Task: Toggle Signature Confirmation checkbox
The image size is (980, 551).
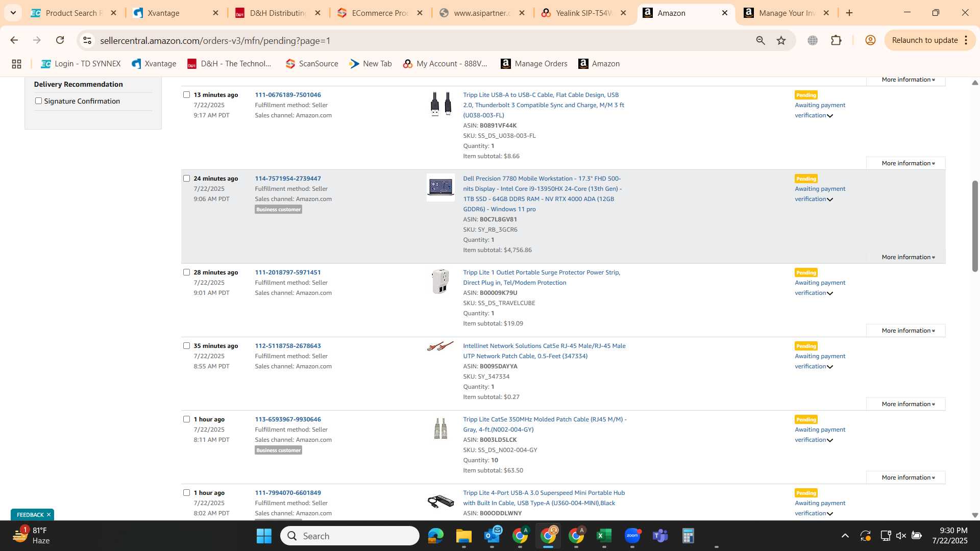Action: (38, 101)
